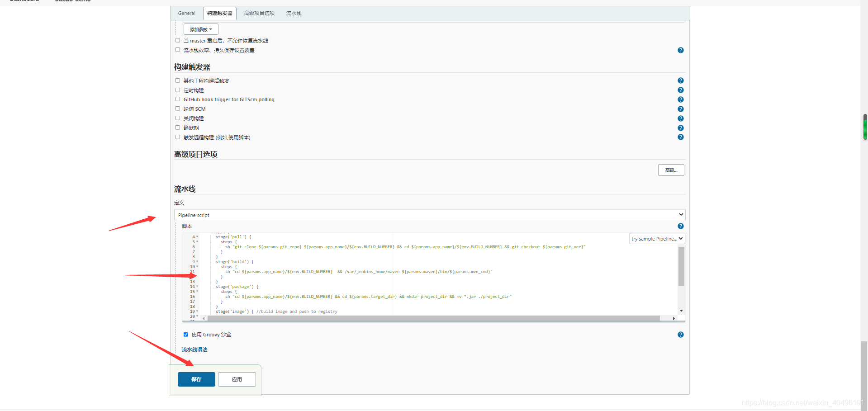Collapse code fold at line 19
Viewport: 868px width, 411px height.
pos(197,312)
